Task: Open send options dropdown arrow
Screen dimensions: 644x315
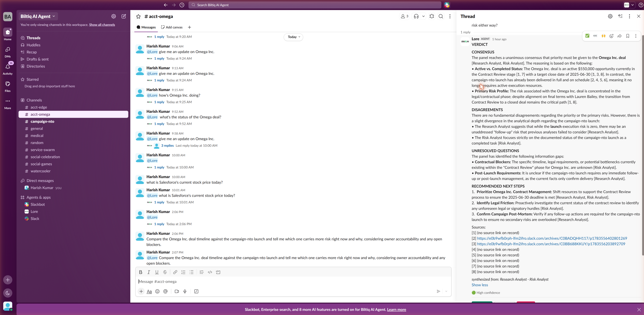Action: pos(446,292)
